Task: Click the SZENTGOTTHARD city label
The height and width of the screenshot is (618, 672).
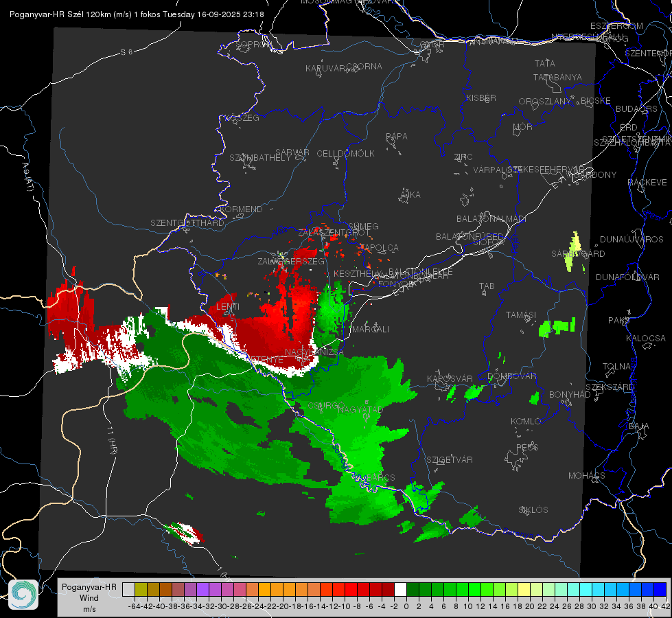Action: click(187, 223)
